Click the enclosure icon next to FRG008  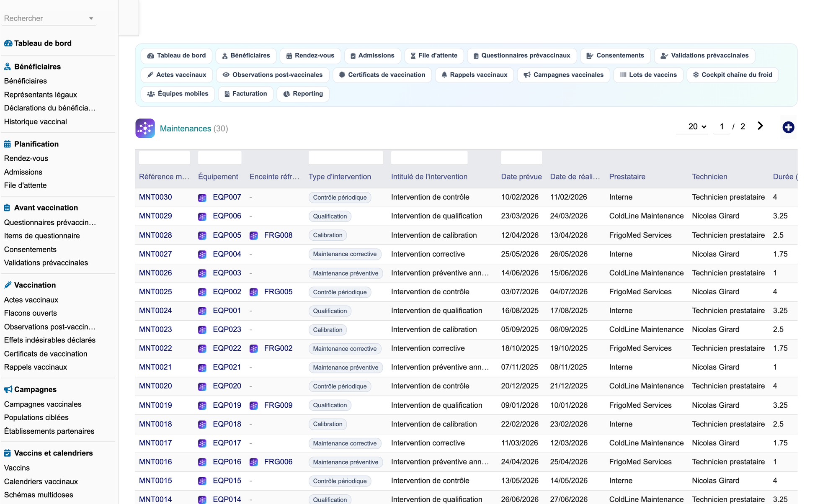254,236
